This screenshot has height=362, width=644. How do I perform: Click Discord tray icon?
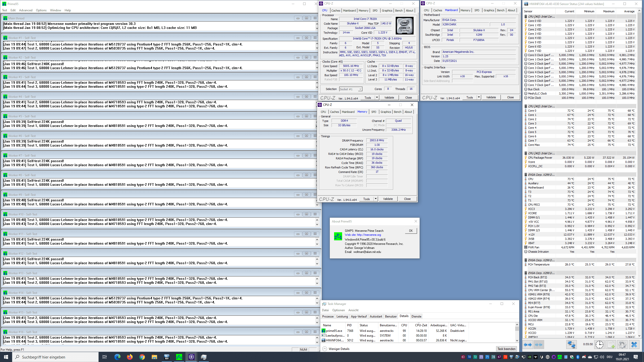tap(584, 357)
